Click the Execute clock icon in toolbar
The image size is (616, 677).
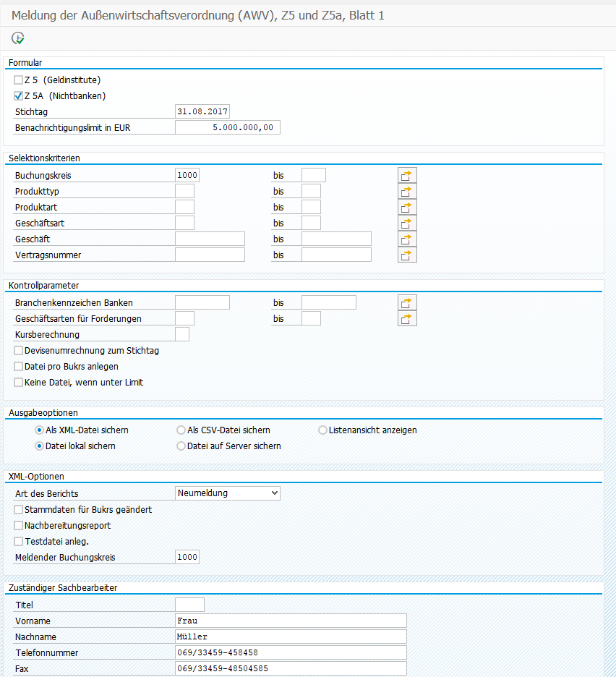[x=18, y=38]
